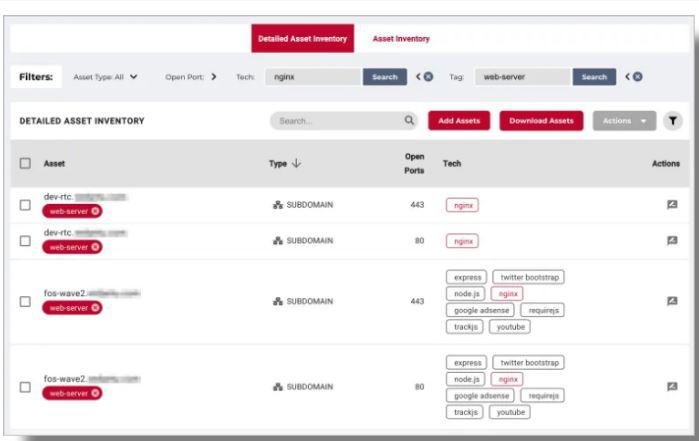Click node.js tag in fos-wave2 443 row
The image size is (699, 441).
(466, 294)
